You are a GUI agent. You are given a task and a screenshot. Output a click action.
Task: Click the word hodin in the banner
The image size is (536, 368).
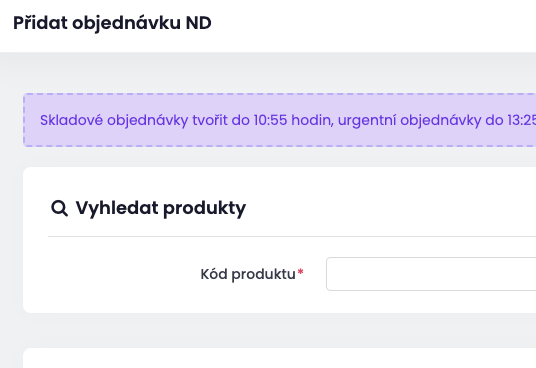click(312, 120)
